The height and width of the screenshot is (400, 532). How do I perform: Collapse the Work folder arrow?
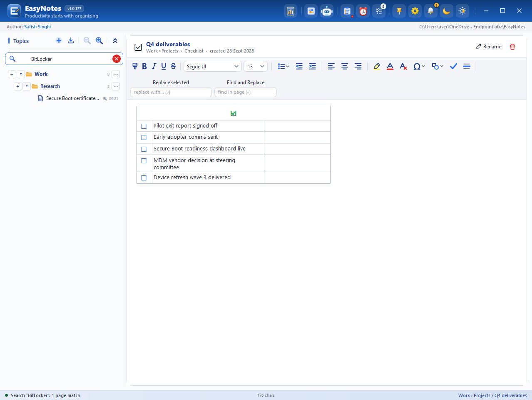click(21, 74)
